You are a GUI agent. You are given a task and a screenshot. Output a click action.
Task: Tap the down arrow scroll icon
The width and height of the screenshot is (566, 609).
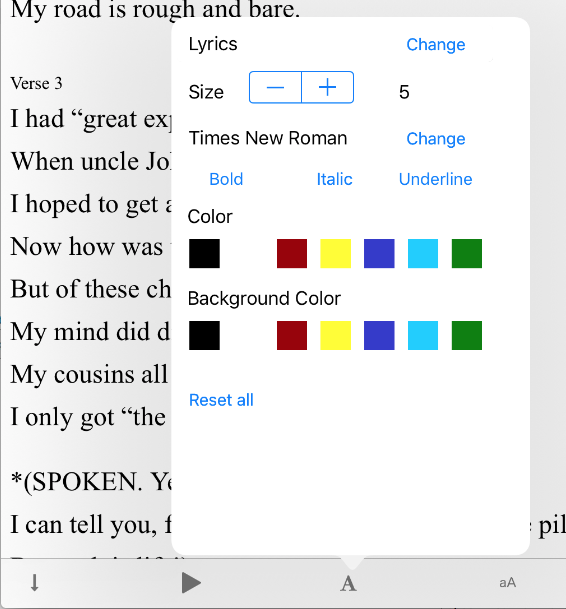35,583
